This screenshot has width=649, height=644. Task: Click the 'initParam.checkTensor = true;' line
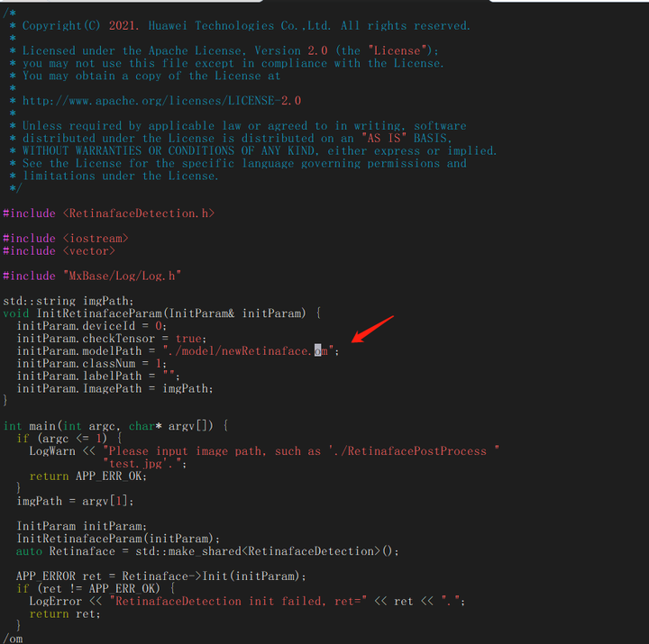point(112,339)
